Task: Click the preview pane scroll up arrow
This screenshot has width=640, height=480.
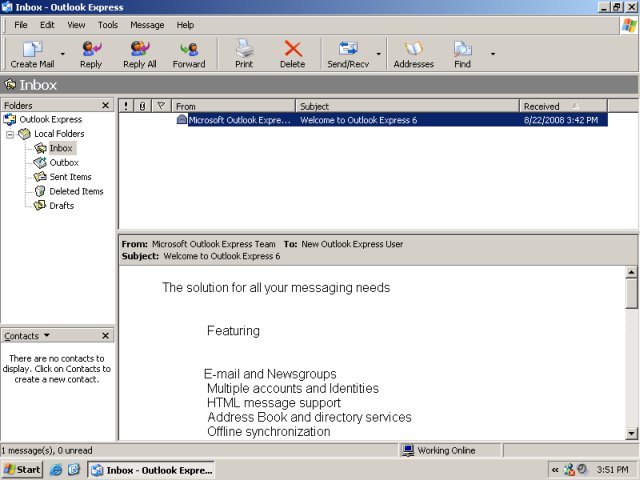Action: point(631,272)
